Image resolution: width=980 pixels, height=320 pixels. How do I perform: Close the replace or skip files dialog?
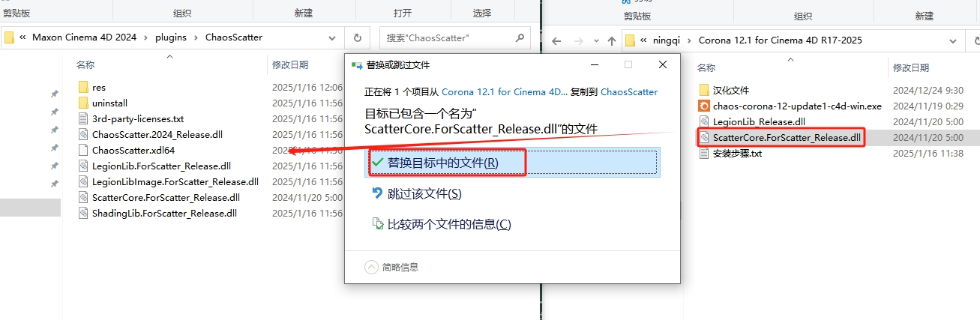(x=663, y=65)
